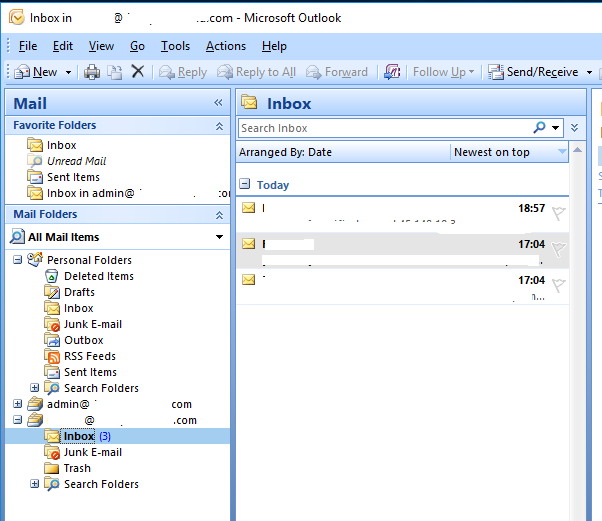Collapse the Favorite Folders section
The width and height of the screenshot is (602, 521).
coord(219,126)
